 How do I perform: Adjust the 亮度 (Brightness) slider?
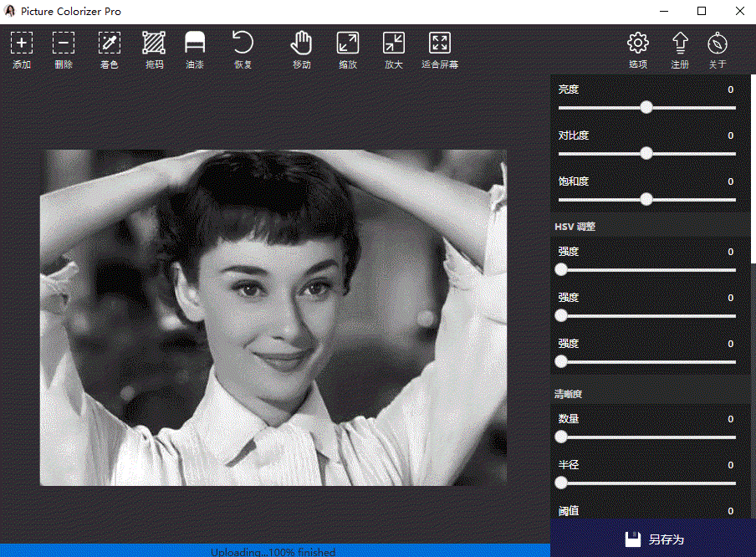(646, 107)
